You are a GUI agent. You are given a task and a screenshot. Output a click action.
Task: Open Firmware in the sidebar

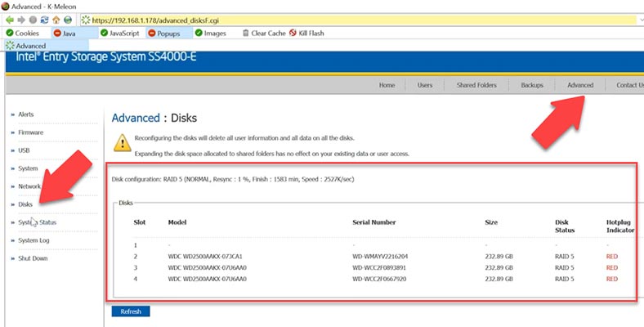[x=30, y=132]
